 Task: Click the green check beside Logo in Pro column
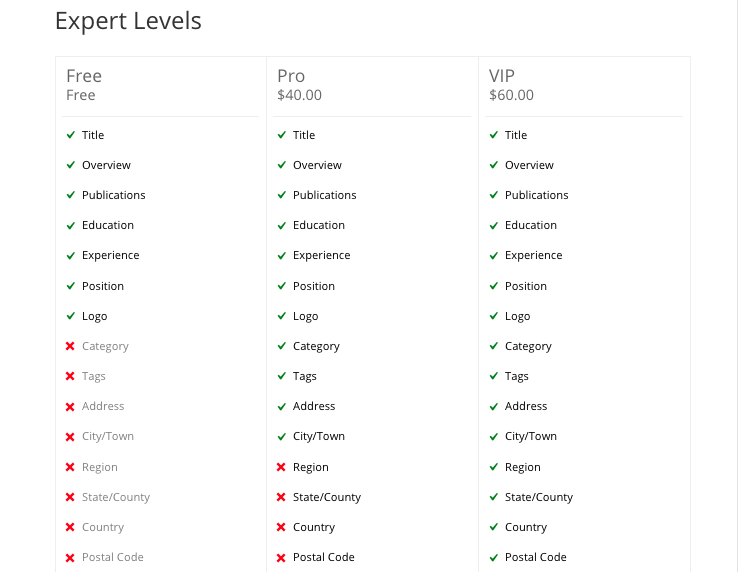281,316
